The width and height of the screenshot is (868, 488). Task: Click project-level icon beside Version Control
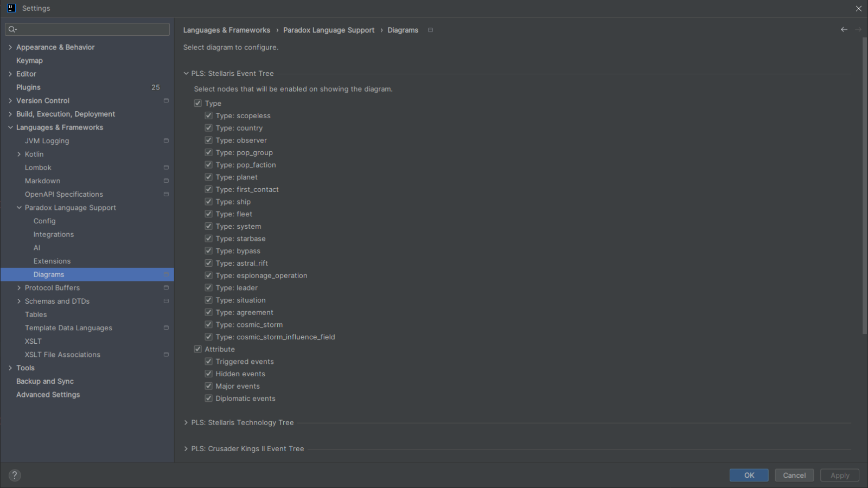tap(166, 101)
